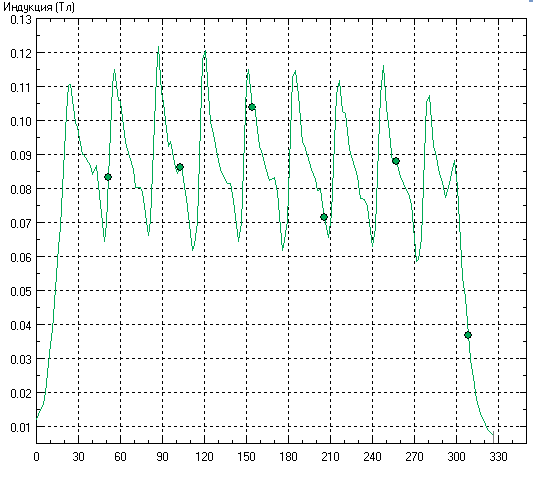Click the y-axis label 0.03
This screenshot has height=489, width=533.
pyautogui.click(x=21, y=359)
